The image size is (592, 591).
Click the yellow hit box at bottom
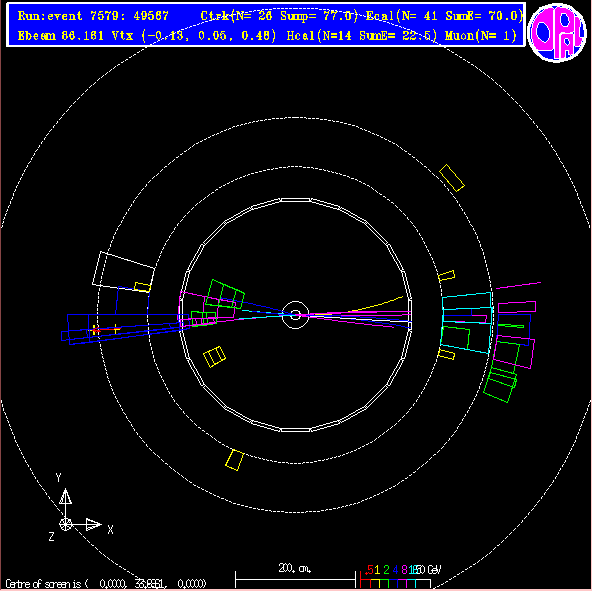coord(234,460)
